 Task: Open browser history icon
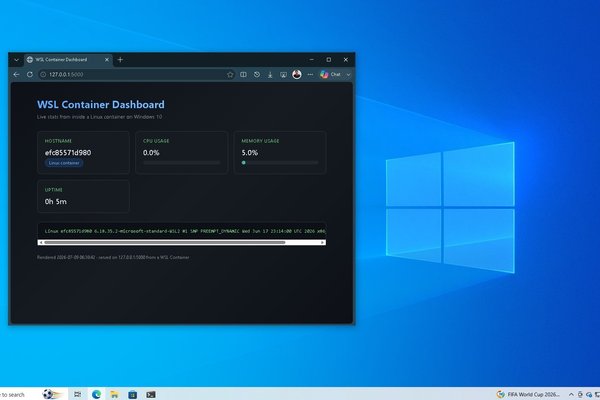tap(257, 75)
